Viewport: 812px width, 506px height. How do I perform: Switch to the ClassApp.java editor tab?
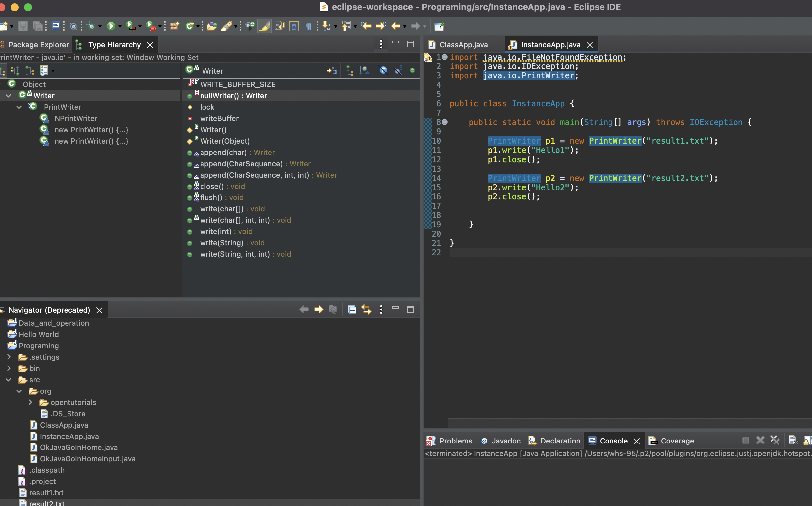tap(463, 45)
